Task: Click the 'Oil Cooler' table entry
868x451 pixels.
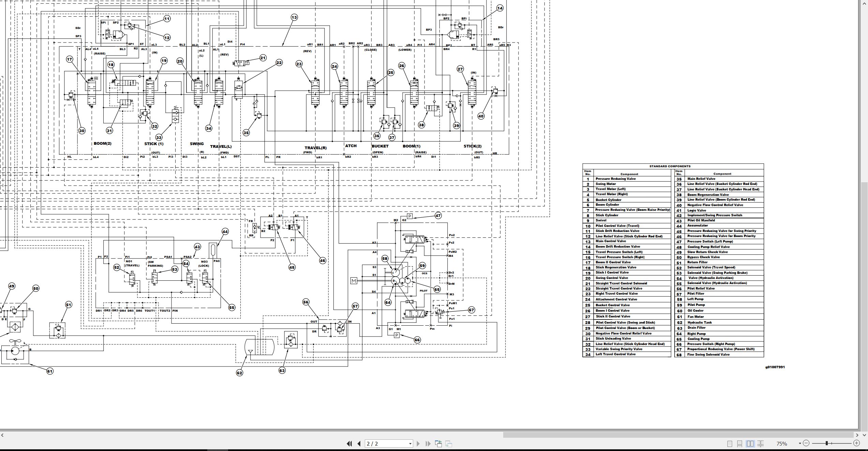Action: point(695,311)
